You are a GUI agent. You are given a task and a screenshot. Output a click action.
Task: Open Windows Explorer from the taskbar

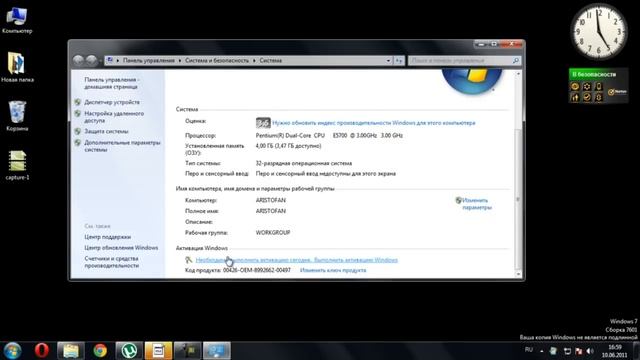pyautogui.click(x=71, y=351)
